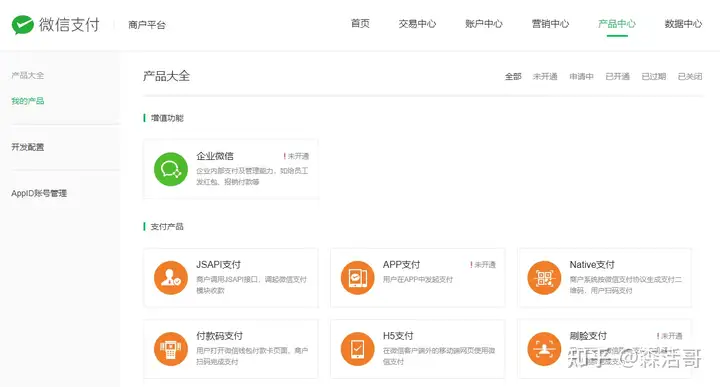
Task: Click the H5支付 orange tablet icon
Action: click(358, 349)
